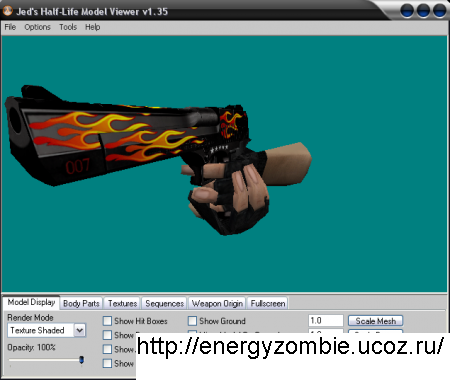
Task: Tick the bottom Show checkbox
Action: point(107,363)
